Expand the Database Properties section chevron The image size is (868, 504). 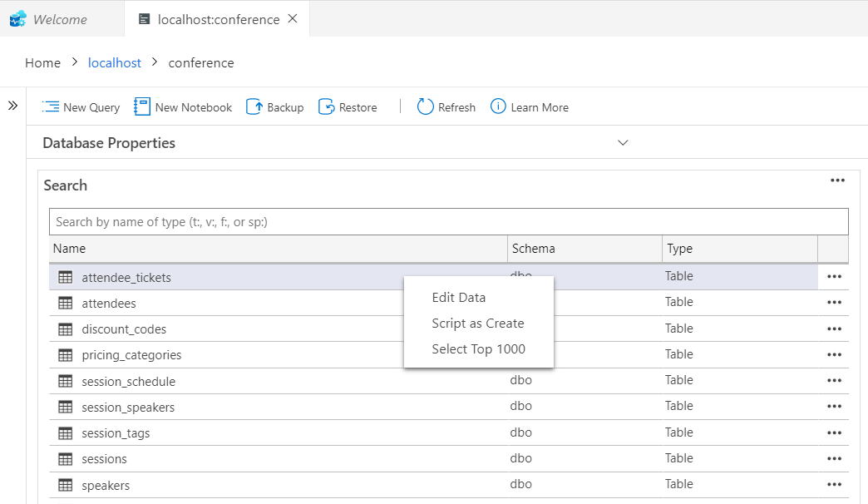623,143
